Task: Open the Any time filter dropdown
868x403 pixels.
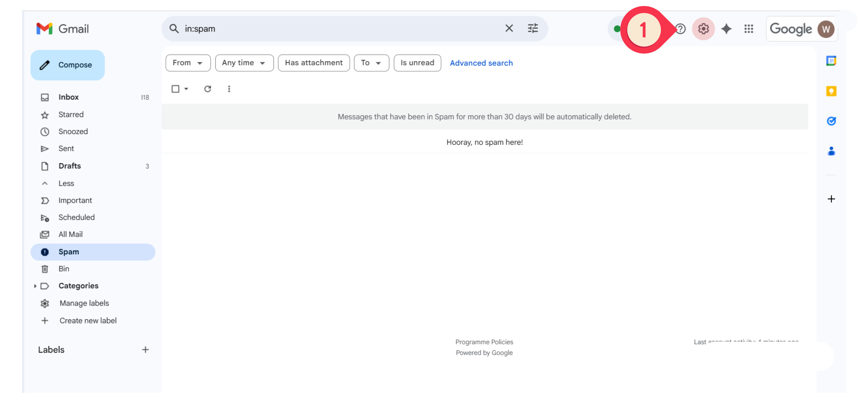Action: coord(244,63)
